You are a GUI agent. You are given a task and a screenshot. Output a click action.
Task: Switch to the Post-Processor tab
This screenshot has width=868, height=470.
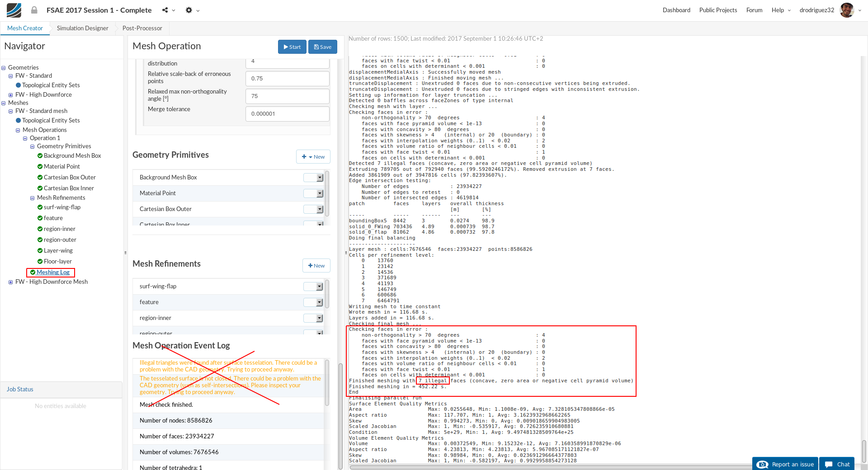pyautogui.click(x=142, y=28)
